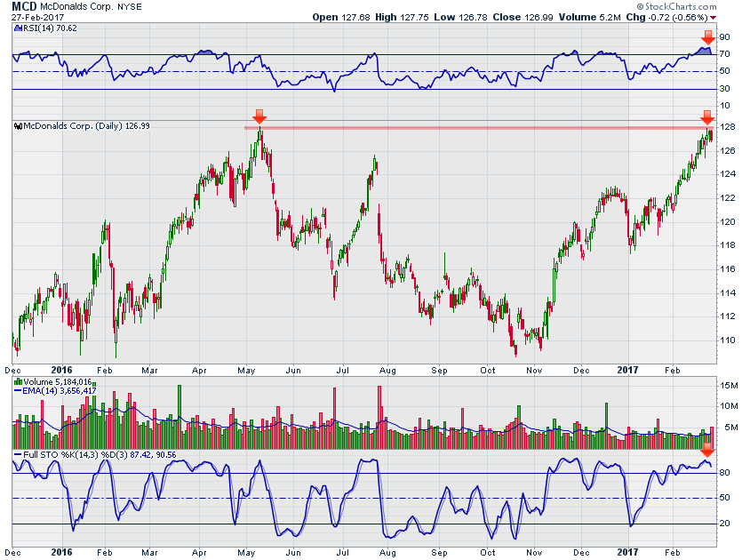The image size is (742, 560).
Task: Click the date '27-Feb-2017'
Action: [x=38, y=18]
